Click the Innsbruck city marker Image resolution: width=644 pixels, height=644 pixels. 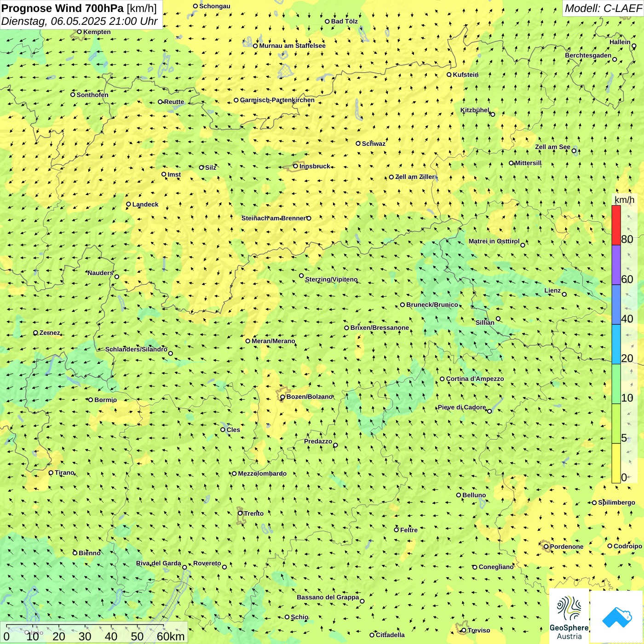coord(296,166)
